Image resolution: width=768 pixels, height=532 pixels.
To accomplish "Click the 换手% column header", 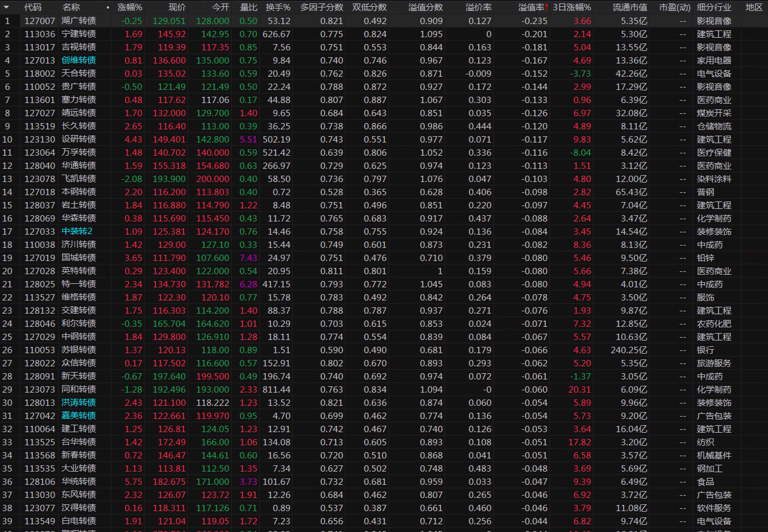I will click(278, 7).
